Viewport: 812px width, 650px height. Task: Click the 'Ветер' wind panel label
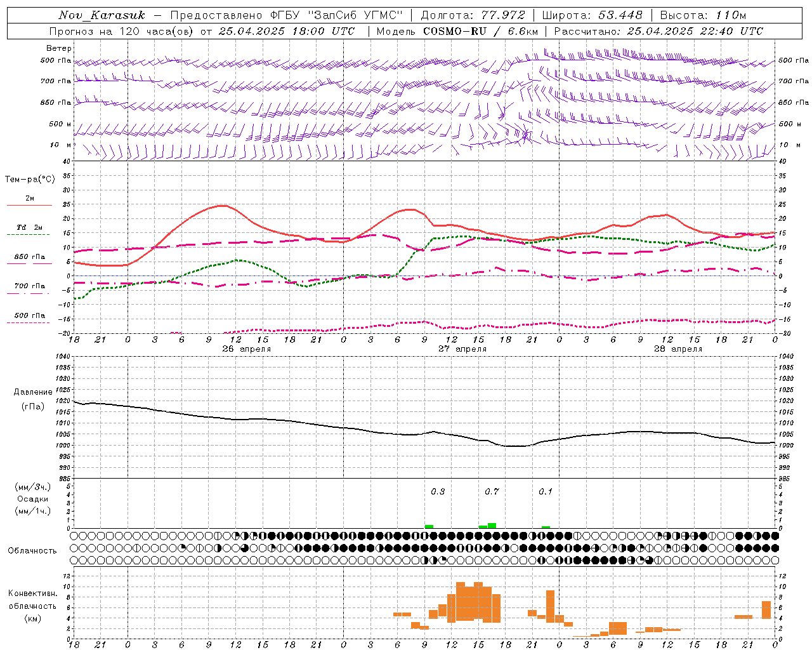[x=59, y=48]
